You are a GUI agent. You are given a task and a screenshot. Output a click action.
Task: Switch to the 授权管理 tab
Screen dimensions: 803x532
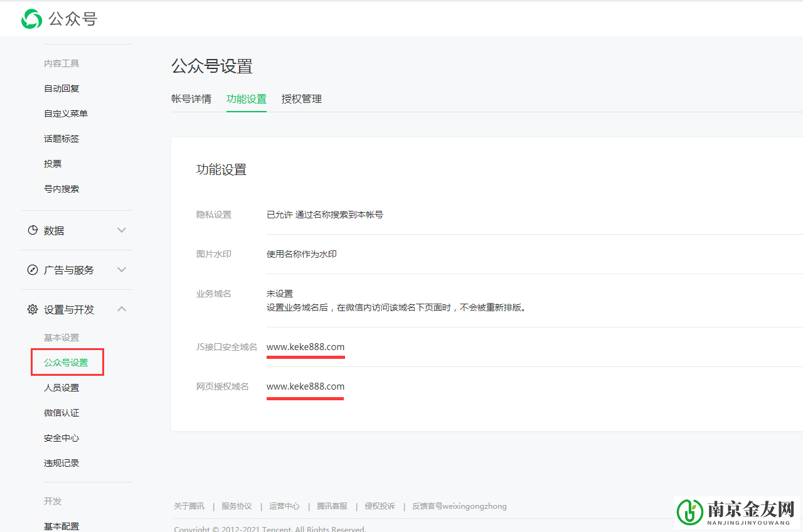301,98
